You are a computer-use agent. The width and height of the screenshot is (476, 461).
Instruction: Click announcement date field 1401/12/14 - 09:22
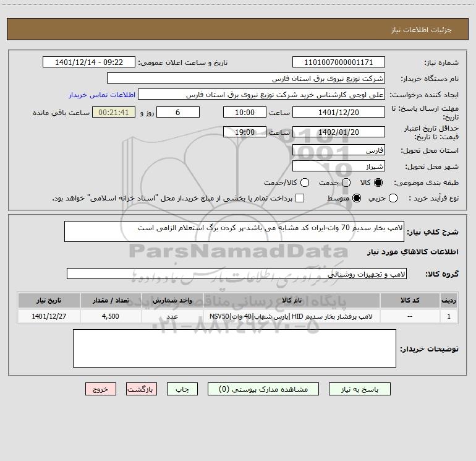tap(89, 62)
